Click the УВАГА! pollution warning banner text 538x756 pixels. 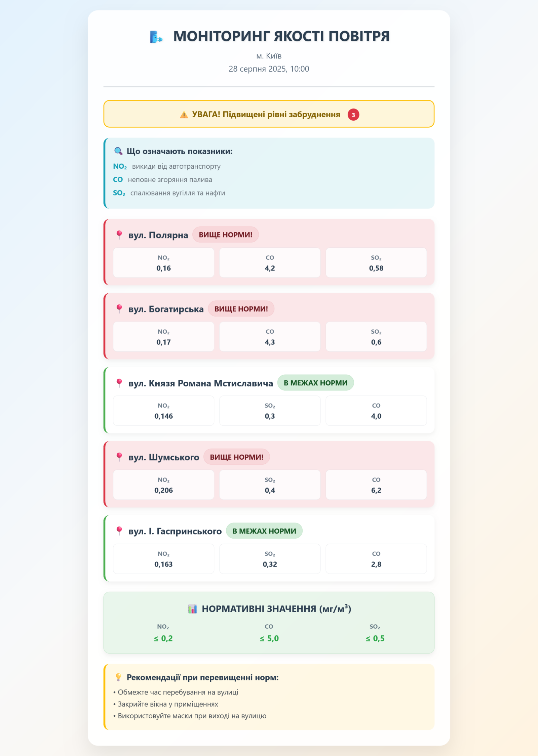(266, 115)
